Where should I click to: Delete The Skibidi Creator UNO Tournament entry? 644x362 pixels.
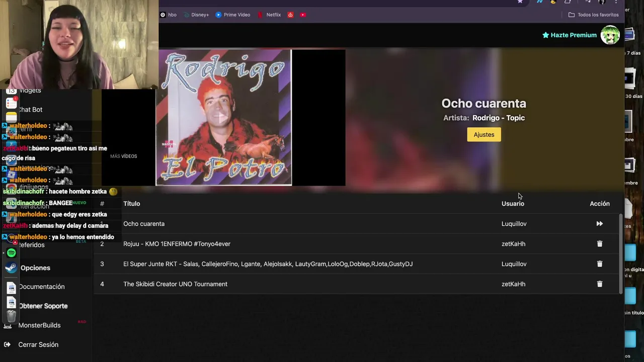click(599, 284)
